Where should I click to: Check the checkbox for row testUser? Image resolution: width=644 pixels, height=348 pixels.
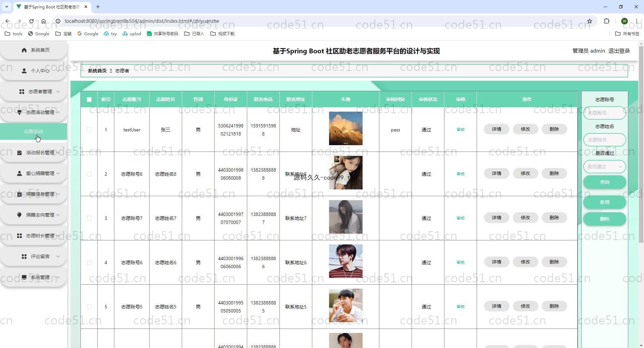click(x=89, y=130)
